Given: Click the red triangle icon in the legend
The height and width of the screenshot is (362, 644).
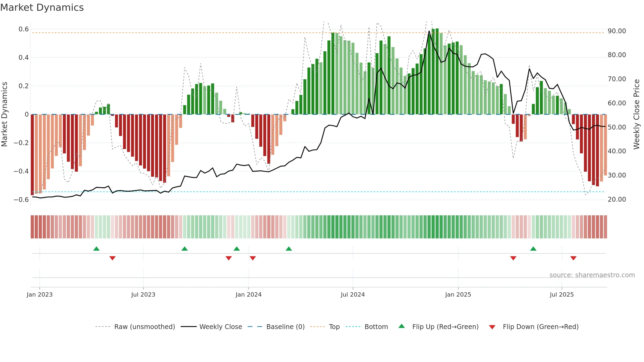Looking at the screenshot, I should (x=492, y=327).
